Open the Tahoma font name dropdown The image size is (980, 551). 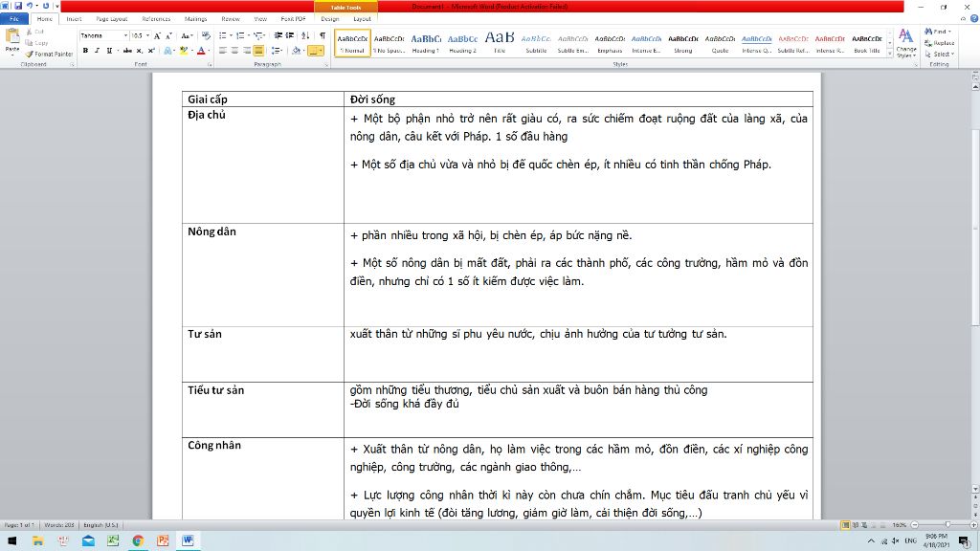point(125,35)
